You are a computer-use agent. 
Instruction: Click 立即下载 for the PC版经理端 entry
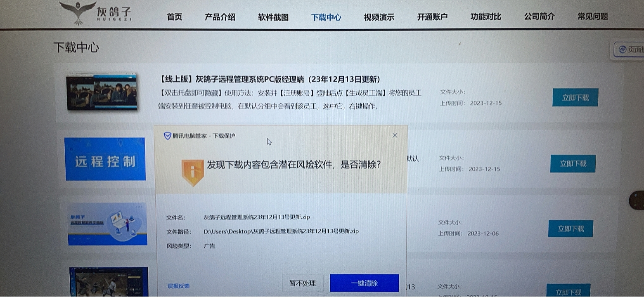click(x=575, y=98)
